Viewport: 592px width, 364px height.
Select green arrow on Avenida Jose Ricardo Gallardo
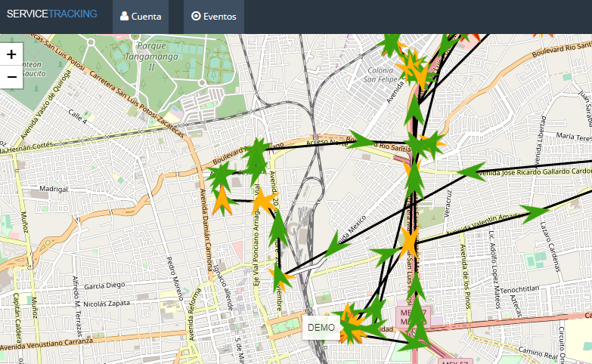[x=473, y=171]
